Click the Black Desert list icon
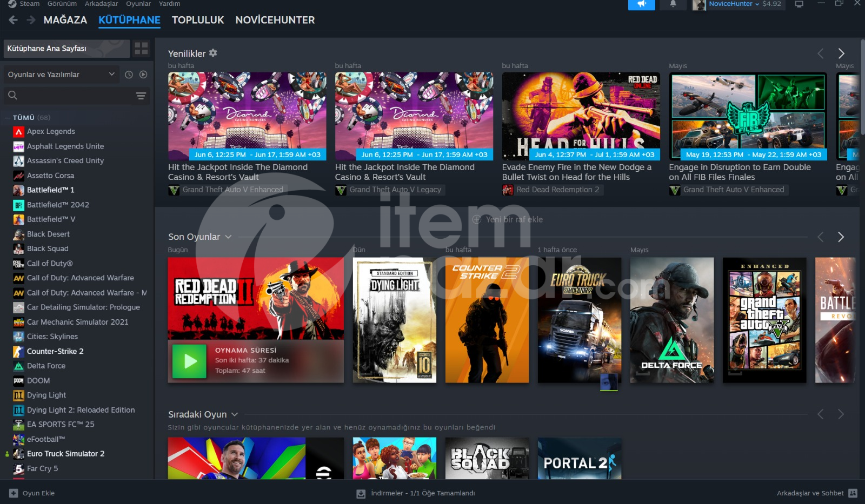This screenshot has width=865, height=504. [18, 234]
